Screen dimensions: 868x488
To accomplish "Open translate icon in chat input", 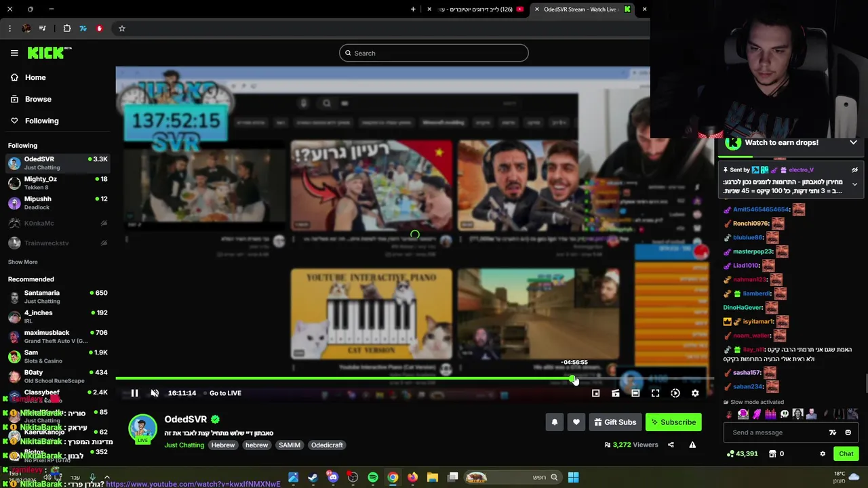I will click(x=833, y=432).
